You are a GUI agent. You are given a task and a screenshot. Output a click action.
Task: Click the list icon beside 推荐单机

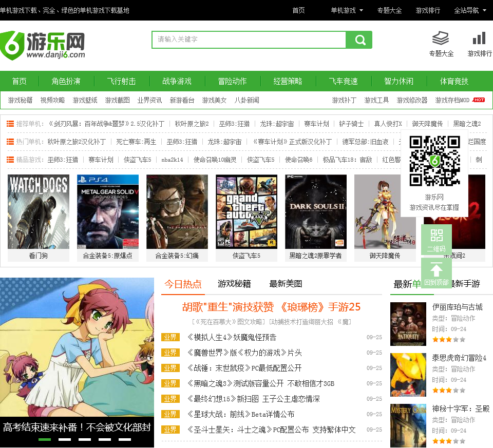tap(10, 124)
